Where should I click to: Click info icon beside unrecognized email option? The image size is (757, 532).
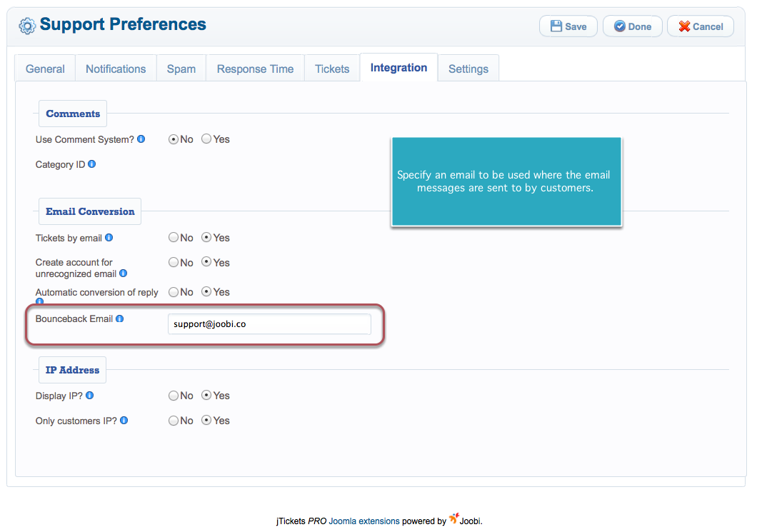pyautogui.click(x=123, y=273)
